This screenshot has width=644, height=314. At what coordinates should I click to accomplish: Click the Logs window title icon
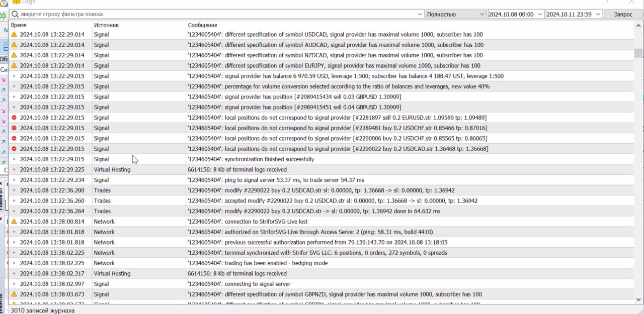(x=16, y=2)
